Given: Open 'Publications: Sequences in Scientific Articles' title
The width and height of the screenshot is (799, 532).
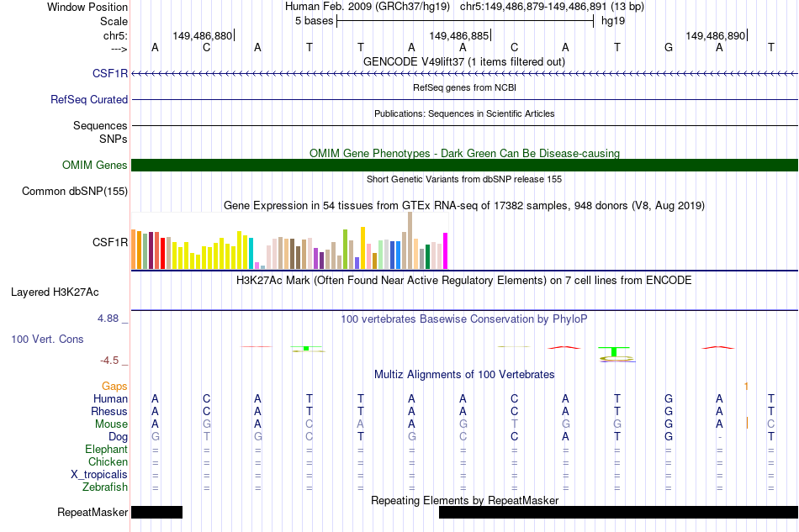Looking at the screenshot, I should (464, 113).
